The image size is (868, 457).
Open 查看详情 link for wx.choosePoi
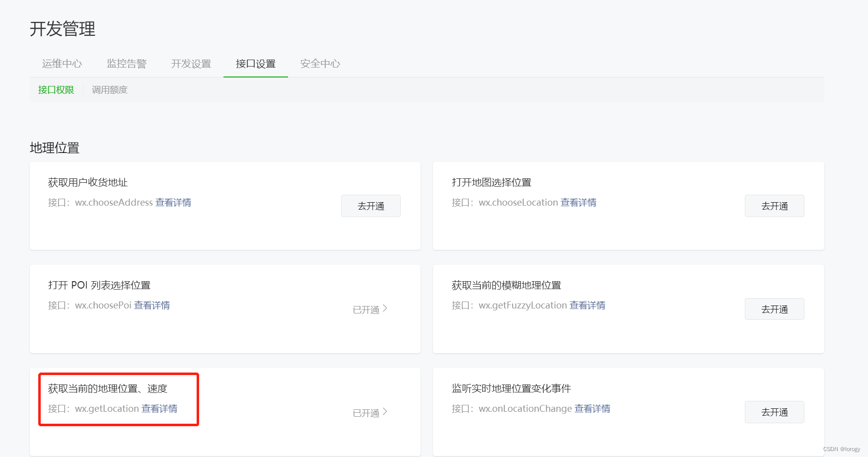(152, 305)
